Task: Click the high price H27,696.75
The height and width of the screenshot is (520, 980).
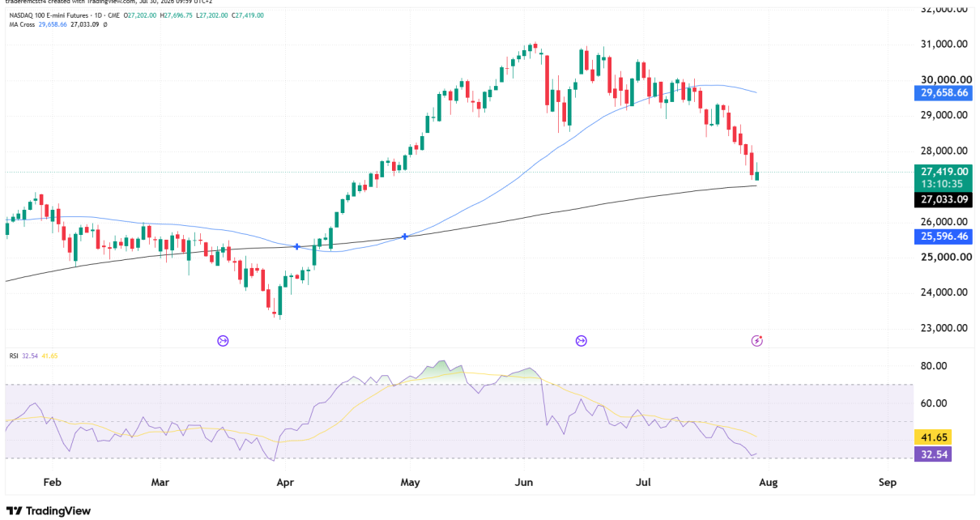Action: click(x=176, y=15)
